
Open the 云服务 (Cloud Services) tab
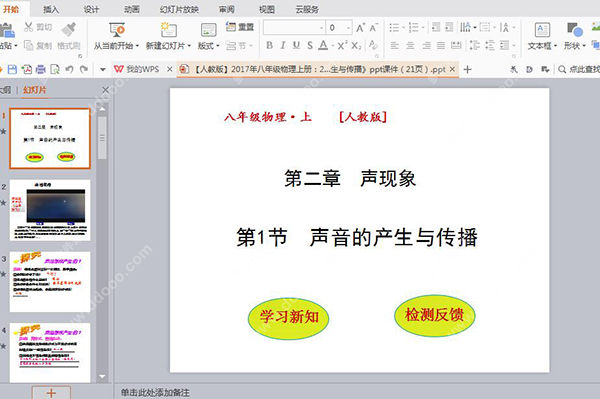(307, 9)
